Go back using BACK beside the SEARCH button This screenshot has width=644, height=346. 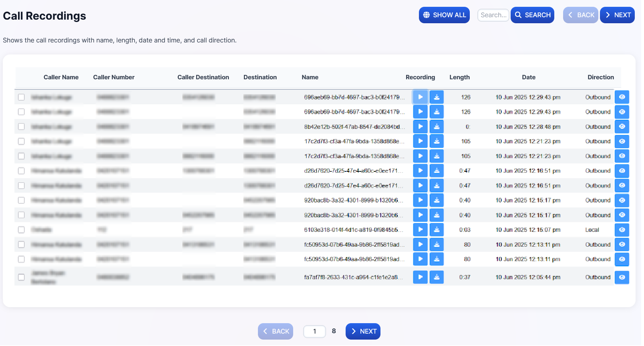(x=580, y=15)
